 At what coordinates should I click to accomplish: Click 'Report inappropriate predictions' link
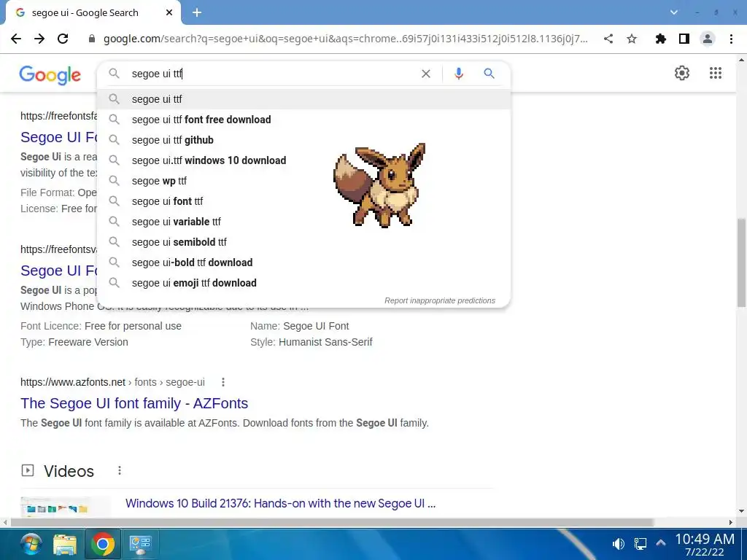[x=440, y=300]
